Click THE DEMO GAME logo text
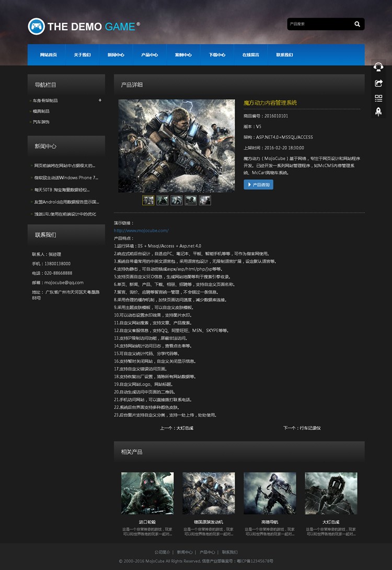This screenshot has width=392, height=570. [x=94, y=27]
